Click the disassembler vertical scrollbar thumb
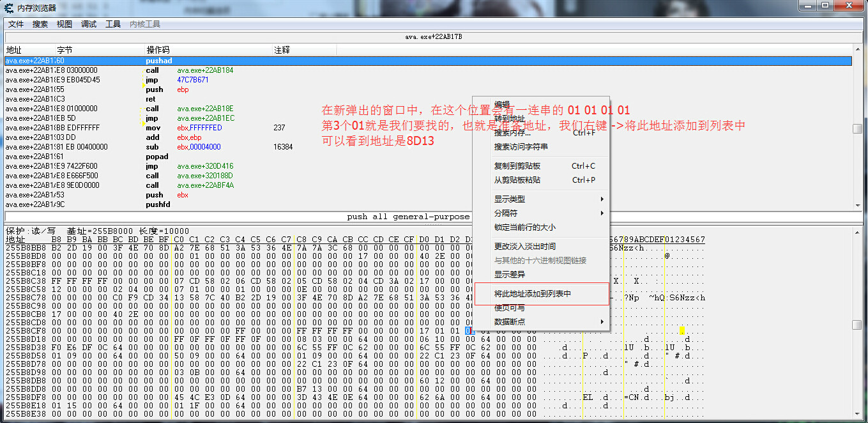868x423 pixels. pyautogui.click(x=858, y=128)
